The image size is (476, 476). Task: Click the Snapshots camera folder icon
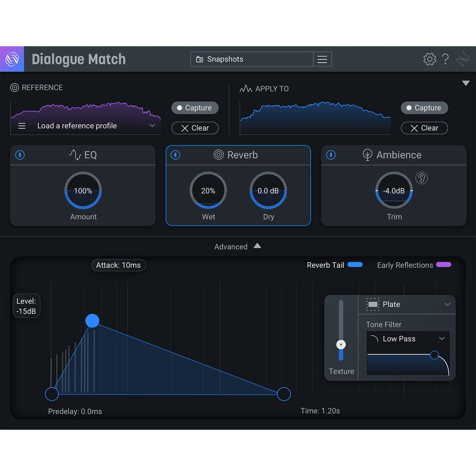(x=200, y=59)
